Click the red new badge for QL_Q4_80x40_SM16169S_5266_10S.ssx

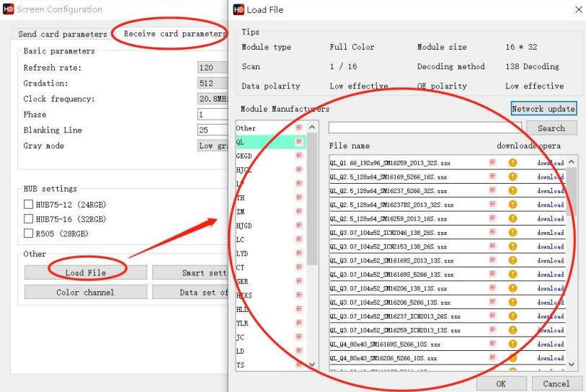[x=492, y=344]
